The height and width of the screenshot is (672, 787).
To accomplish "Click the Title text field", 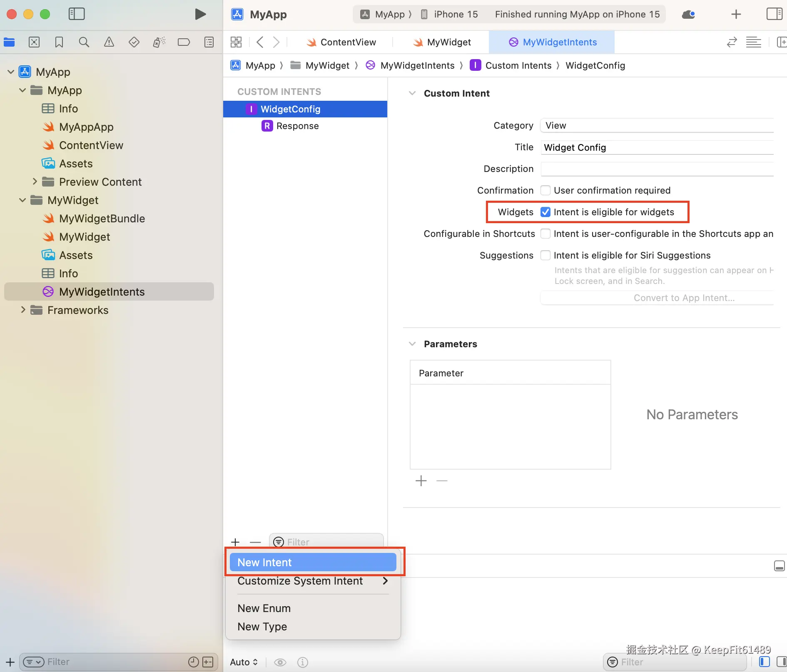I will [657, 147].
